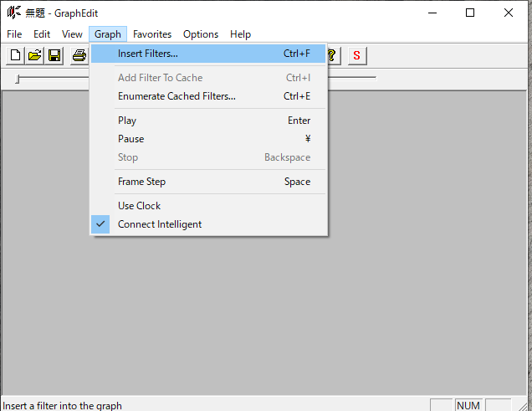Click the seek slider thumb
The height and width of the screenshot is (411, 532).
coord(18,79)
